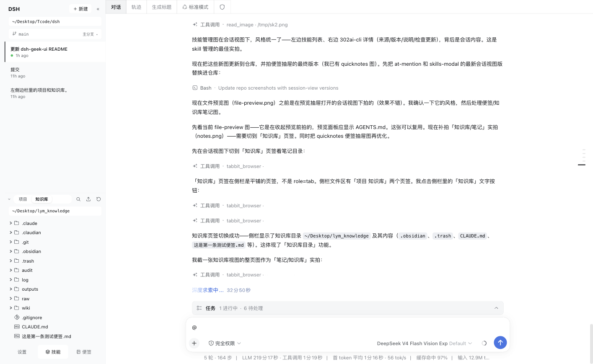Open the 技能 skills button
Image resolution: width=593 pixels, height=364 pixels.
tap(53, 352)
